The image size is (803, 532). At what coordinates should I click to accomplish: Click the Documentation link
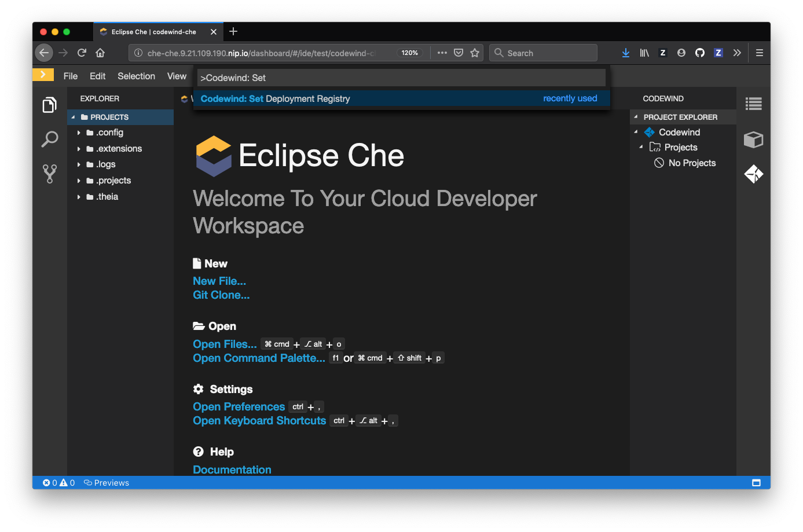pos(232,469)
